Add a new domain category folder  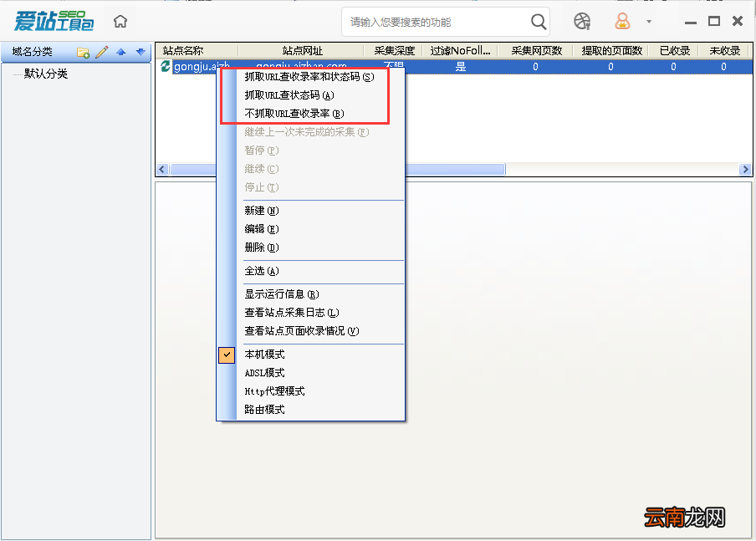[x=83, y=53]
